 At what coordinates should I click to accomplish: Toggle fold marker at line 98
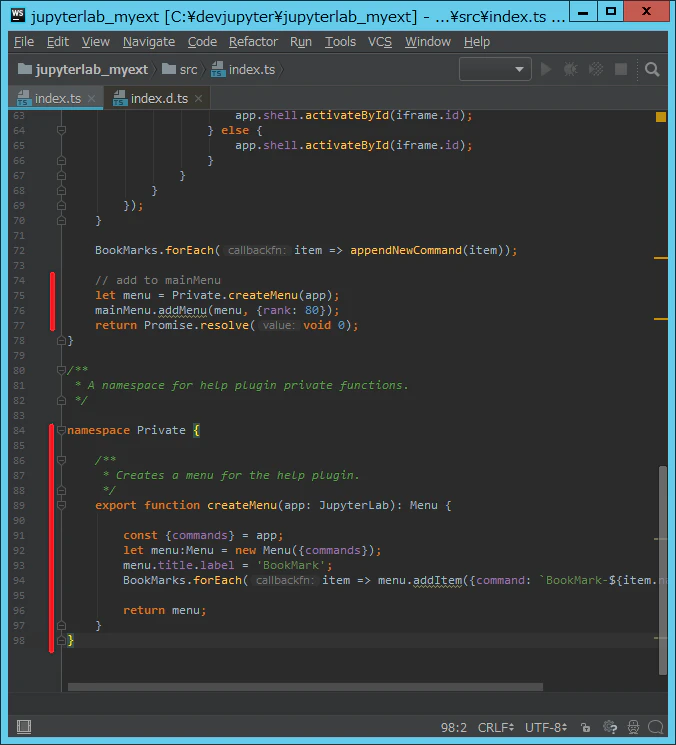click(x=61, y=641)
